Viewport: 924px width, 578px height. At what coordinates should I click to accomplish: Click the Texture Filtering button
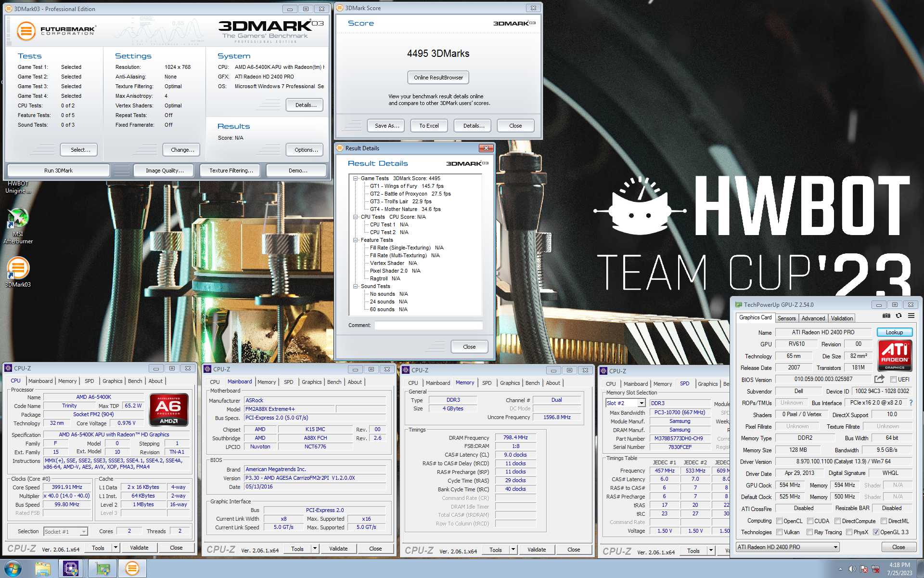click(231, 170)
